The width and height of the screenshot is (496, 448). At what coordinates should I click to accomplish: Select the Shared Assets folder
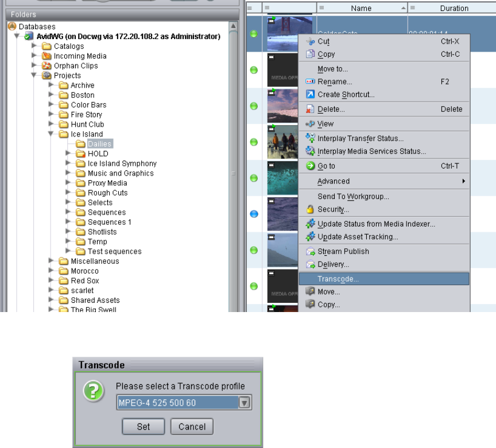pyautogui.click(x=95, y=300)
